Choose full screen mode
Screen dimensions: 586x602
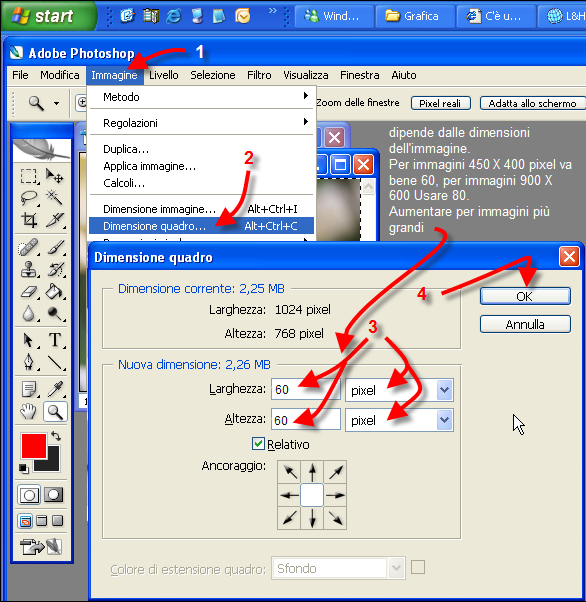58,521
